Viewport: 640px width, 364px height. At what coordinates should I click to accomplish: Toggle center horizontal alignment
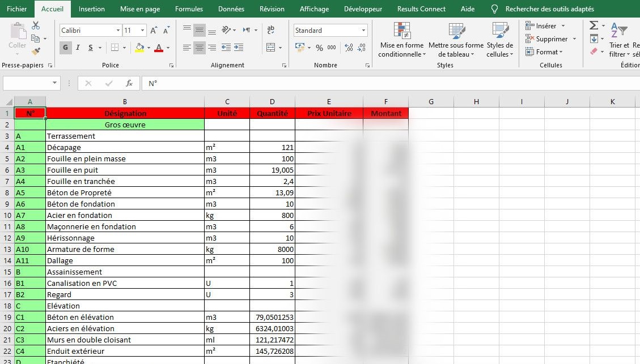pyautogui.click(x=200, y=48)
